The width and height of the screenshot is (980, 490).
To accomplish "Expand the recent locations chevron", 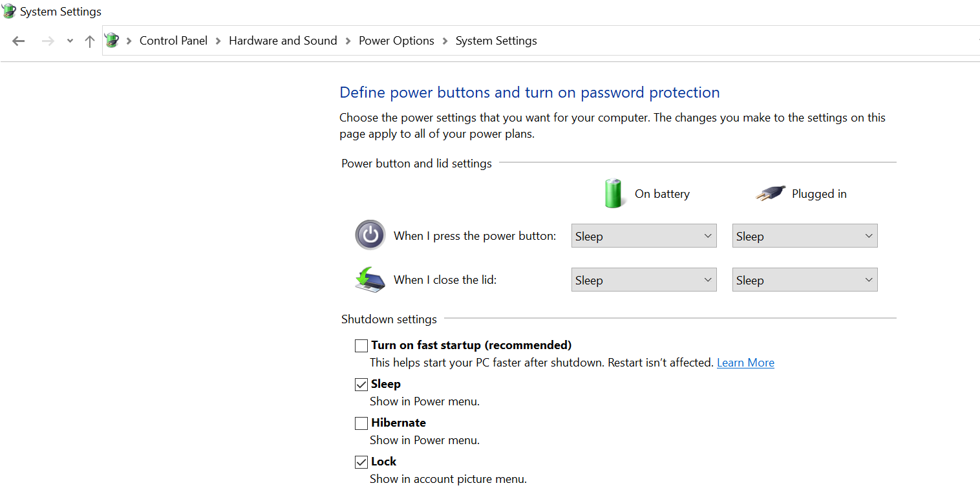I will [x=69, y=41].
